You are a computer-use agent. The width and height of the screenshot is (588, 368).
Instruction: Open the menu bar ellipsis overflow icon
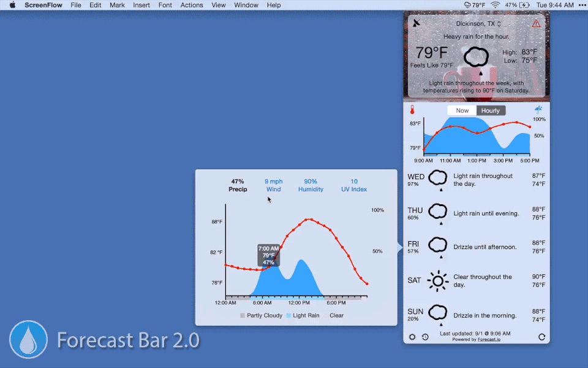[x=582, y=5]
